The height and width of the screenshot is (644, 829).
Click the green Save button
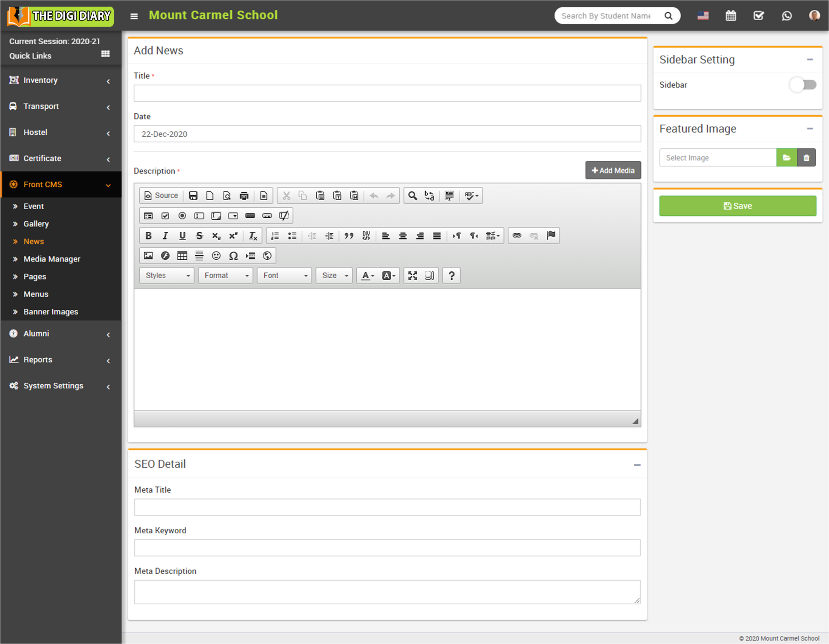coord(737,206)
